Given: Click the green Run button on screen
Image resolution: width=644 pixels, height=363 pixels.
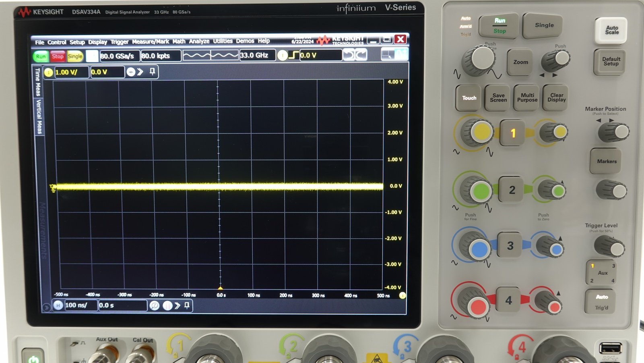Looking at the screenshot, I should 41,56.
